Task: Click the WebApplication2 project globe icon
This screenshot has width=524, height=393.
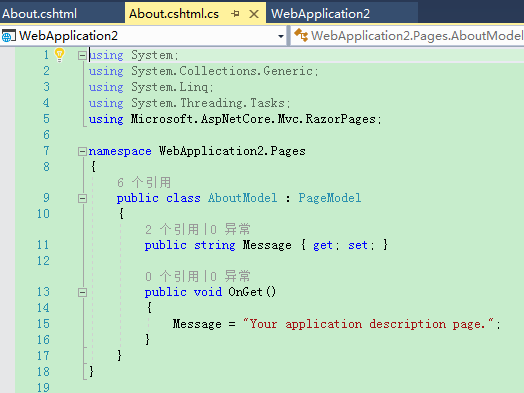Action: (x=8, y=36)
